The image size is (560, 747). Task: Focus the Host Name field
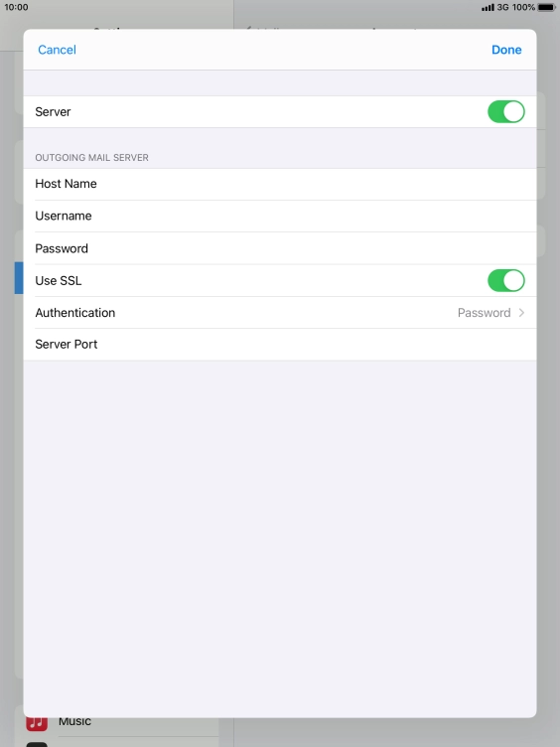tap(280, 184)
